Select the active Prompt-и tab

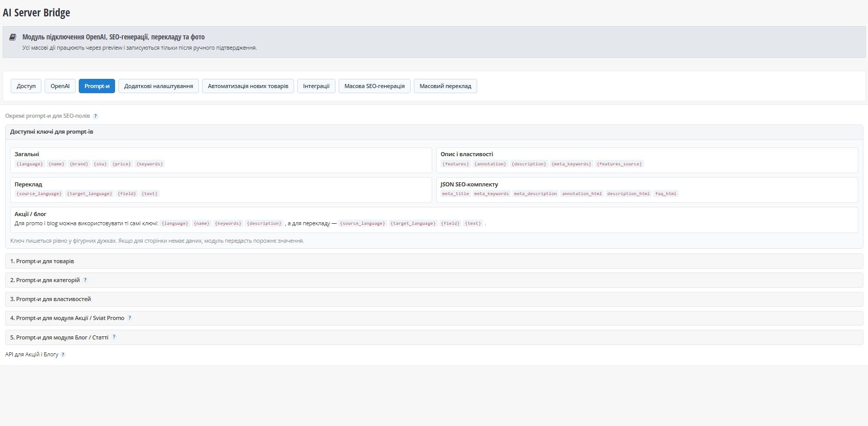[x=97, y=86]
